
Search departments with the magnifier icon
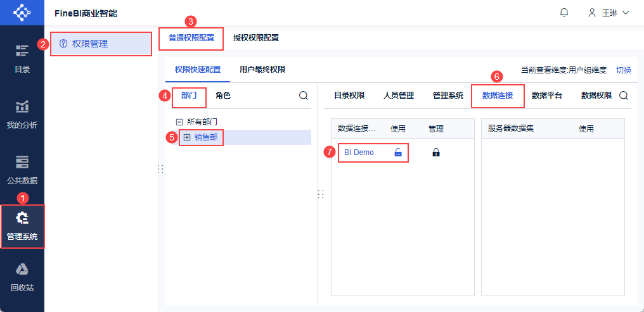(x=304, y=96)
